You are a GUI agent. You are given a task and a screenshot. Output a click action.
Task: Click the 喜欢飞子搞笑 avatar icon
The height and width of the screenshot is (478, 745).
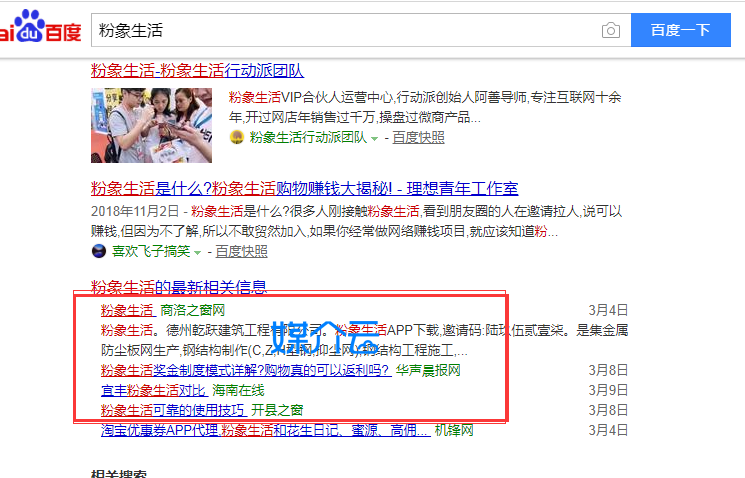coord(98,251)
